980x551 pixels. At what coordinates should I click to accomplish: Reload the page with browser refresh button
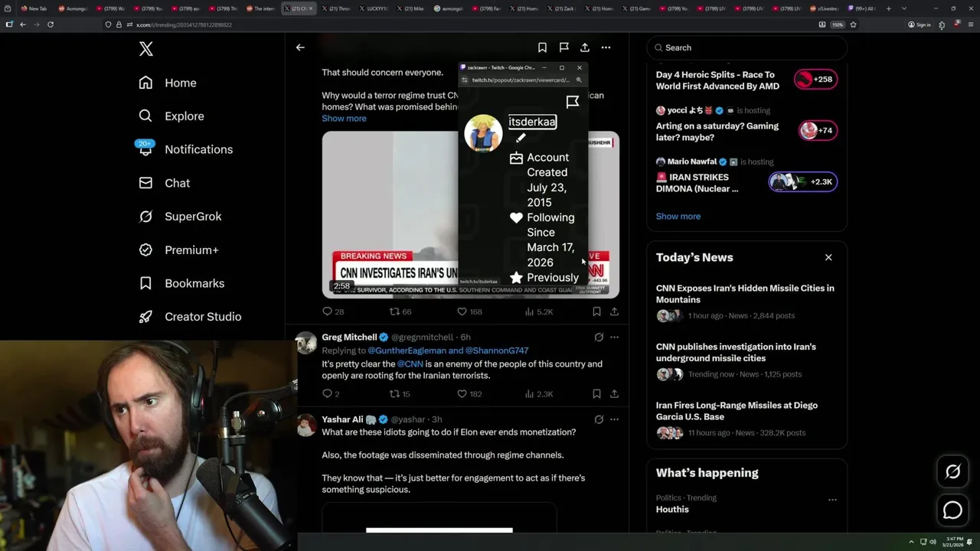click(x=51, y=24)
